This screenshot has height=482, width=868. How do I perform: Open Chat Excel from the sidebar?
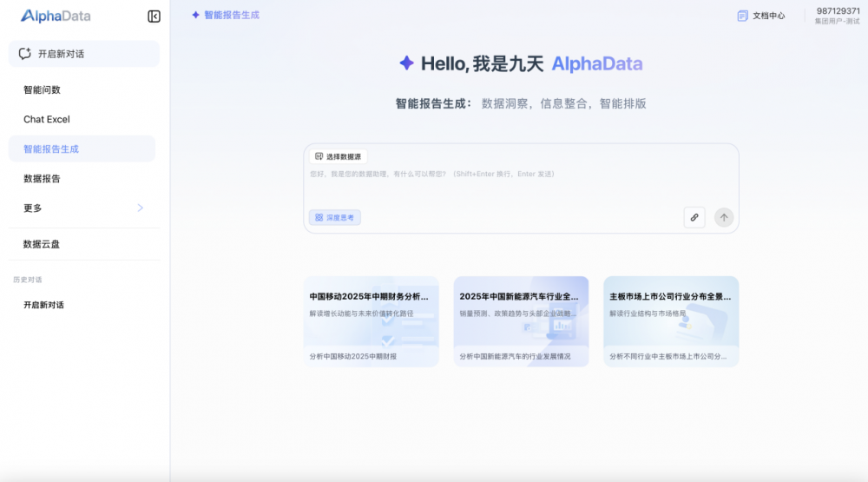[x=47, y=119]
